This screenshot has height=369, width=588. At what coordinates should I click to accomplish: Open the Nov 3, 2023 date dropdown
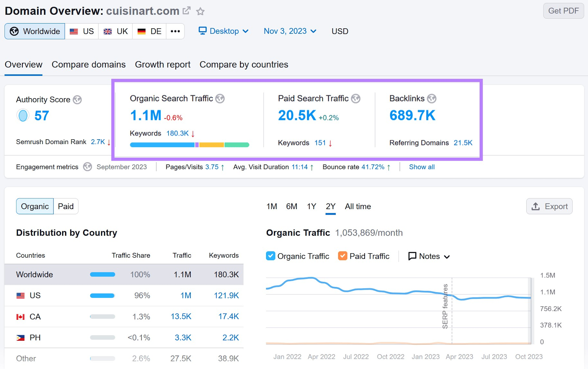click(290, 31)
